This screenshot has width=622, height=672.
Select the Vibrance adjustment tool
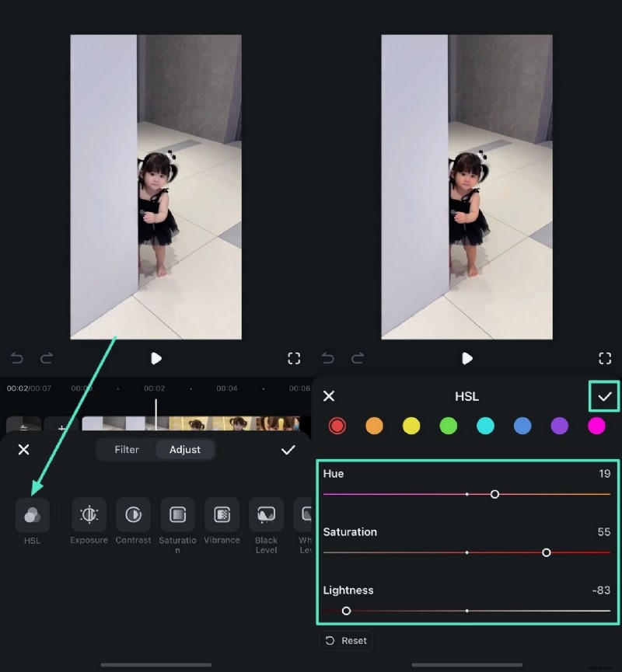point(222,514)
